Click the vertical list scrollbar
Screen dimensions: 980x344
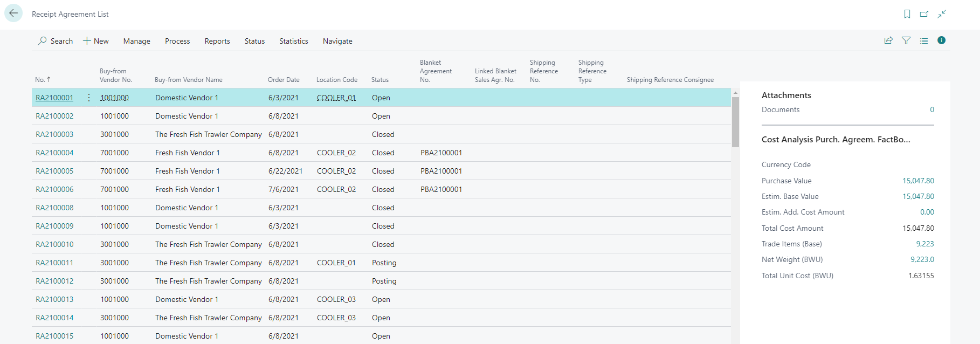pyautogui.click(x=735, y=122)
